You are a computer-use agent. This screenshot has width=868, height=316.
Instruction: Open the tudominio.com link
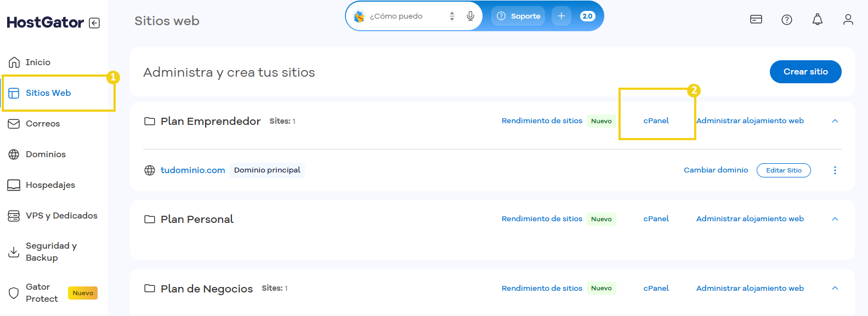[x=193, y=170]
